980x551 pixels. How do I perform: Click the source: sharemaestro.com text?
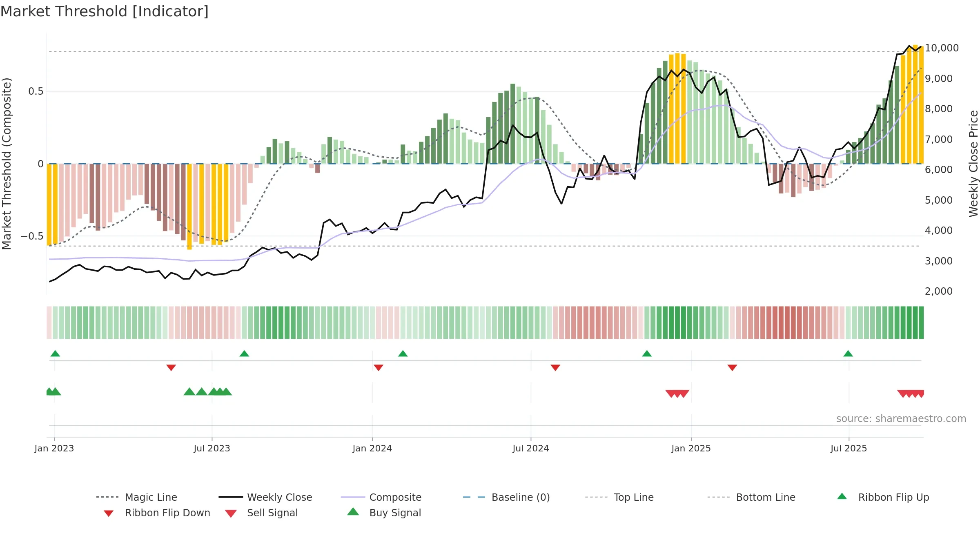coord(901,418)
